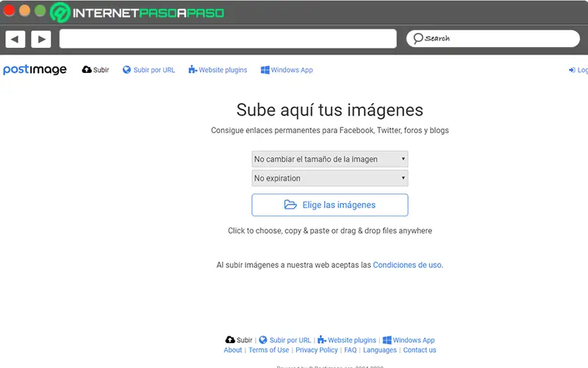Click the Windows logo icon in the top navigation
Image resolution: width=588 pixels, height=368 pixels.
click(265, 70)
